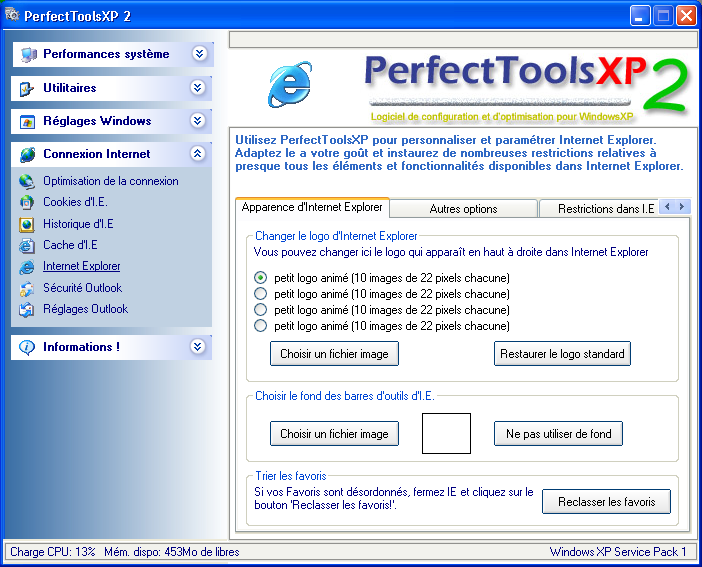Open Réglages Outlook link
Screen dimensions: 702x567
coord(86,309)
